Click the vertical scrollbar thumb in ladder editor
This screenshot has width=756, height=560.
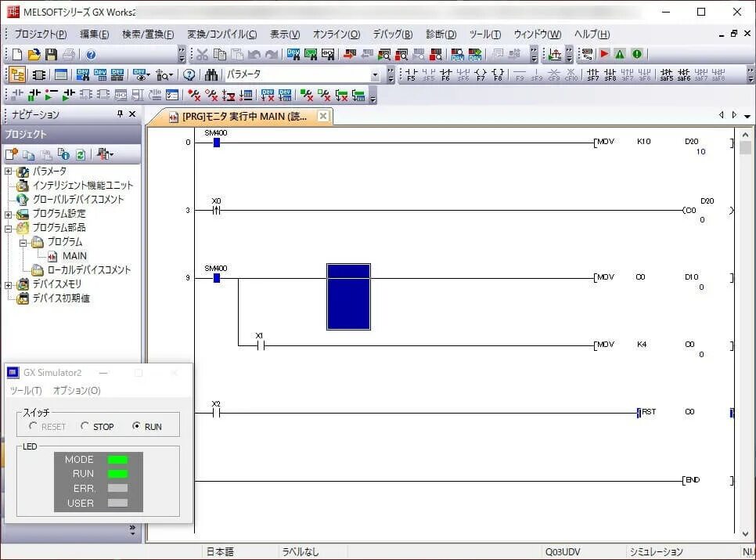pyautogui.click(x=745, y=147)
